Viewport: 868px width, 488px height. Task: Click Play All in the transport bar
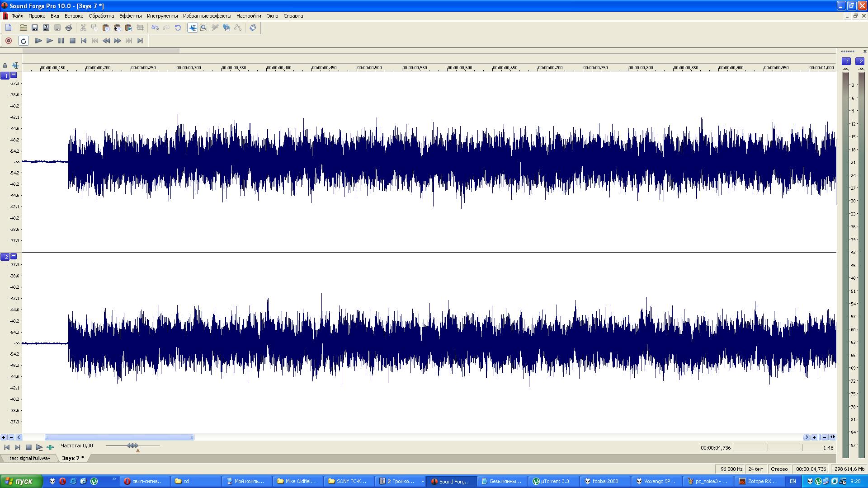point(38,41)
